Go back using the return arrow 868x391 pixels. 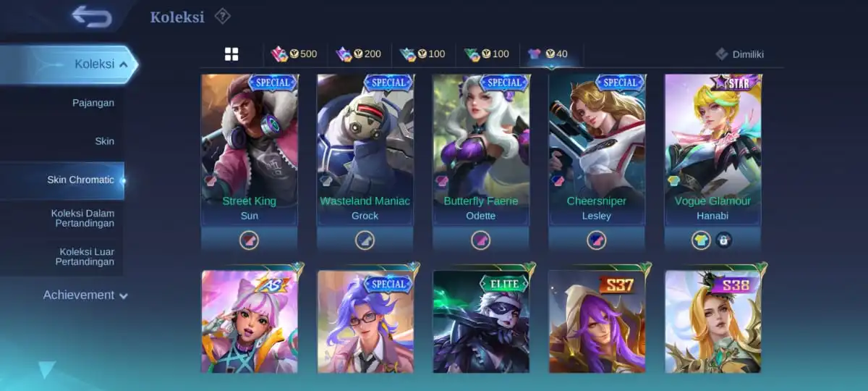92,16
